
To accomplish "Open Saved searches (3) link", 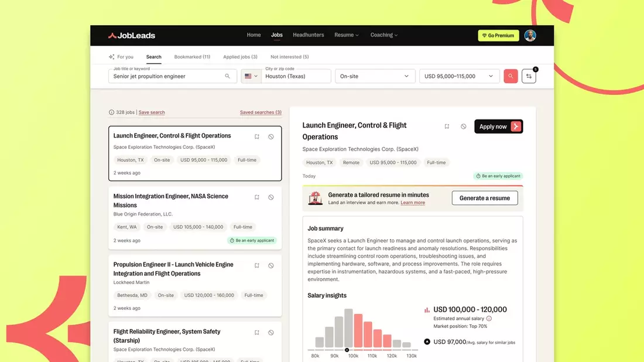I will pos(261,112).
